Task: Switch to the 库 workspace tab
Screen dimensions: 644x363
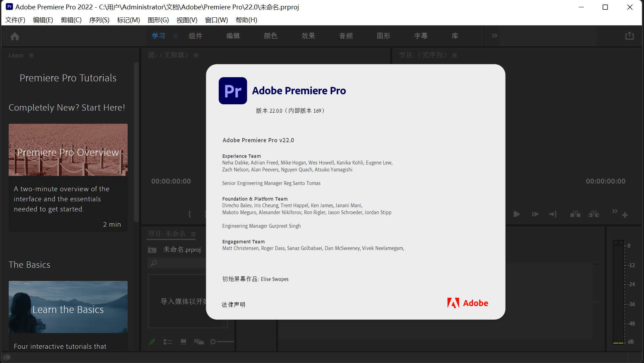Action: pyautogui.click(x=455, y=36)
